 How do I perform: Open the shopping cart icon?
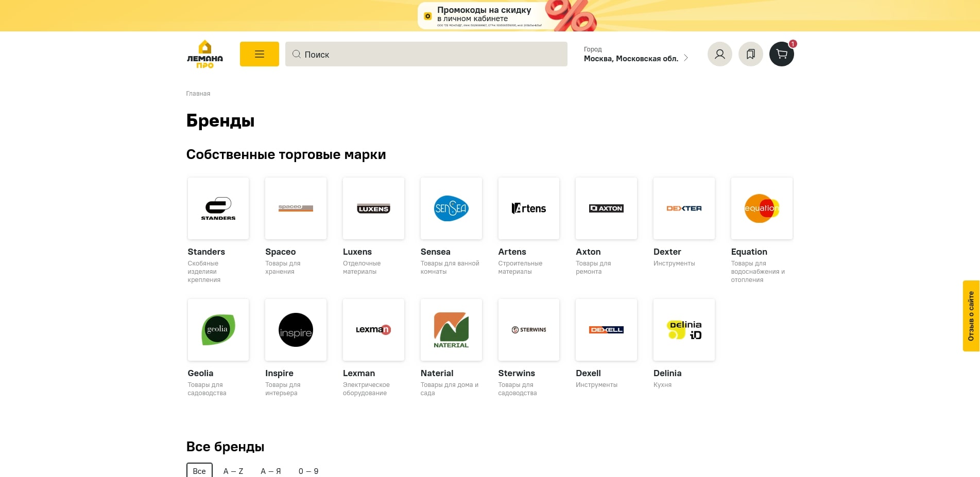pyautogui.click(x=782, y=54)
